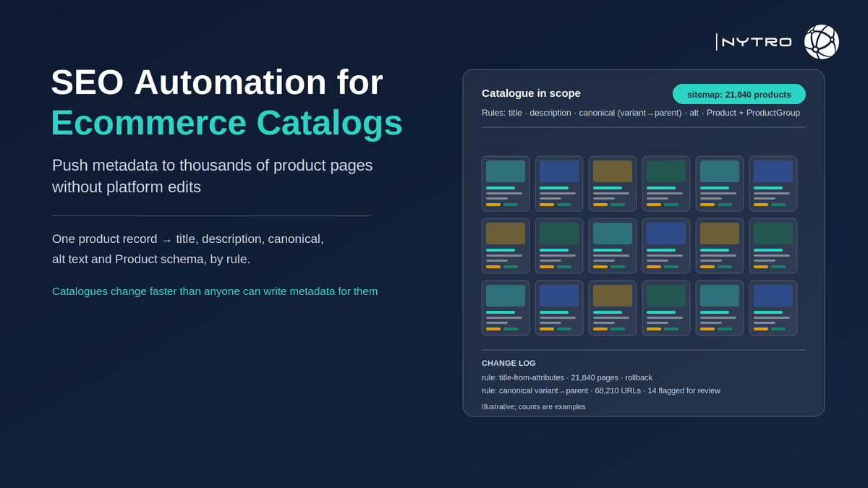Image resolution: width=868 pixels, height=488 pixels.
Task: Click the 'Push metadata to thousands' subtitle
Action: [213, 176]
